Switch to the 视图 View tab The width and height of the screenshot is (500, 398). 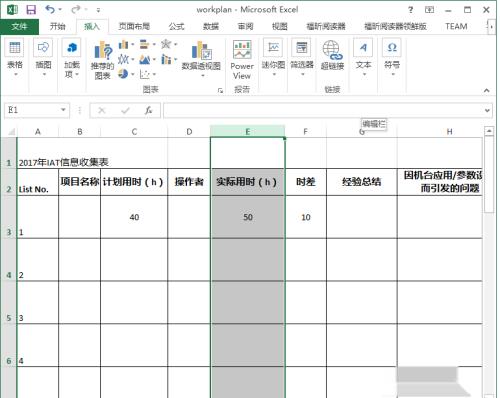[280, 26]
